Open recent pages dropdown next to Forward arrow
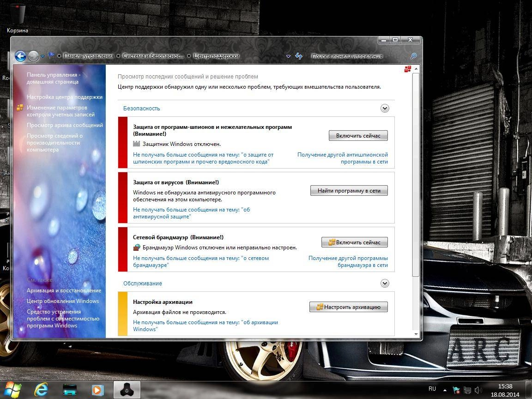This screenshot has height=399, width=532. 43,56
